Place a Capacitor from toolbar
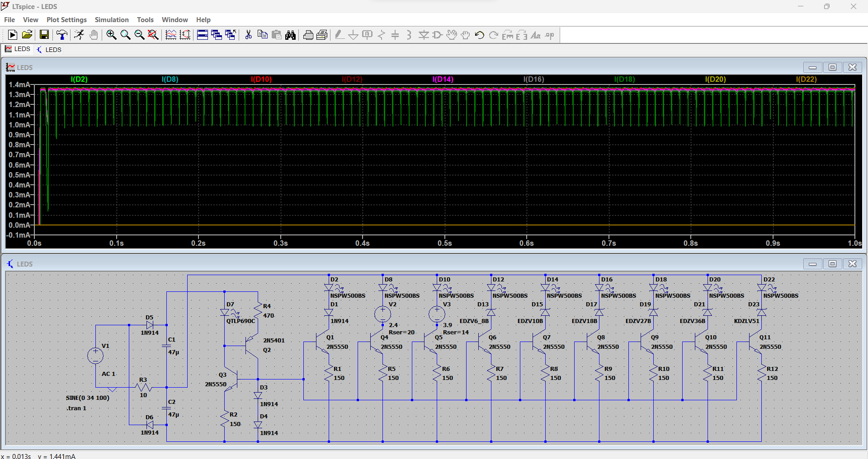Image resolution: width=868 pixels, height=459 pixels. pos(395,35)
